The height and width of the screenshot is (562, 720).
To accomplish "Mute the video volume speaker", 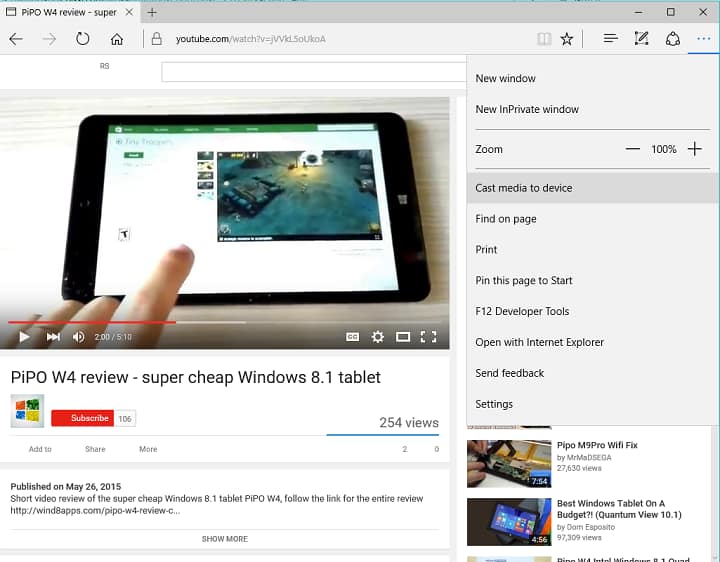I will pyautogui.click(x=79, y=337).
